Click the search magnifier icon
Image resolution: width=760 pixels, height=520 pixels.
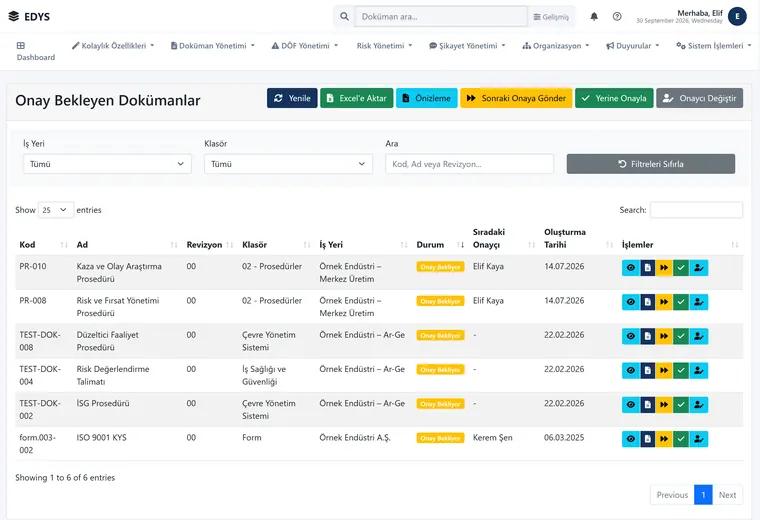[x=344, y=16]
